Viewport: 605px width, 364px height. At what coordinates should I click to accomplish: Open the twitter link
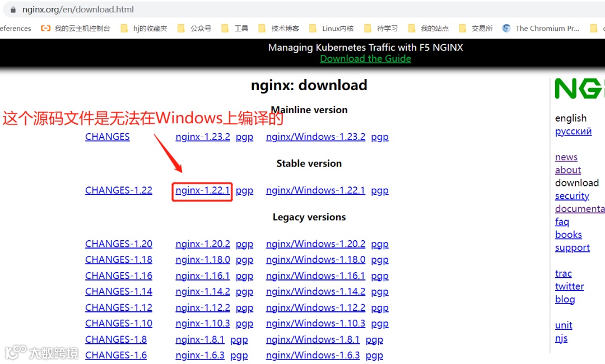pos(569,287)
